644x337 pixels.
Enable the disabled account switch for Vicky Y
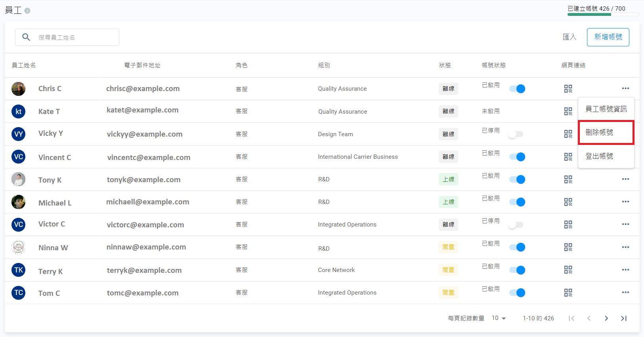(516, 134)
